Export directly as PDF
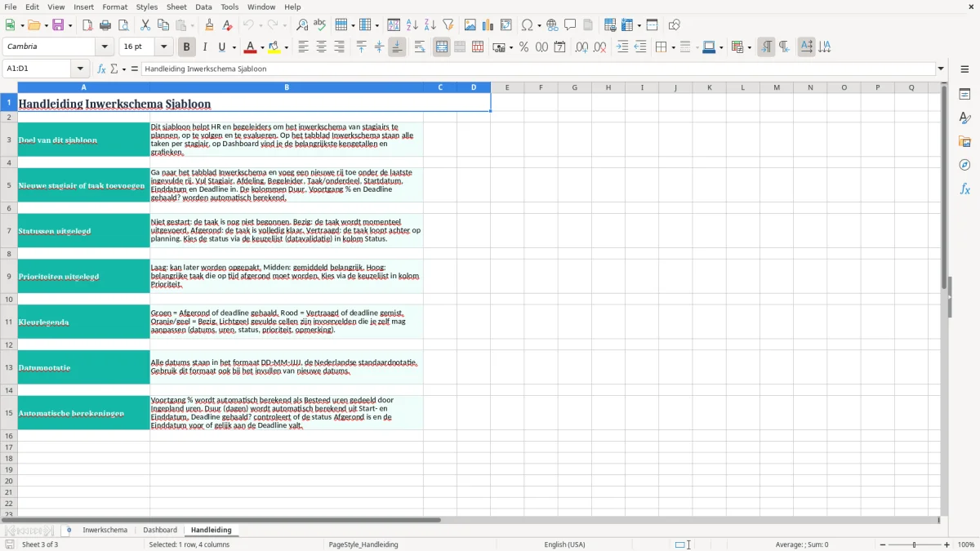The width and height of the screenshot is (980, 551). point(87,25)
